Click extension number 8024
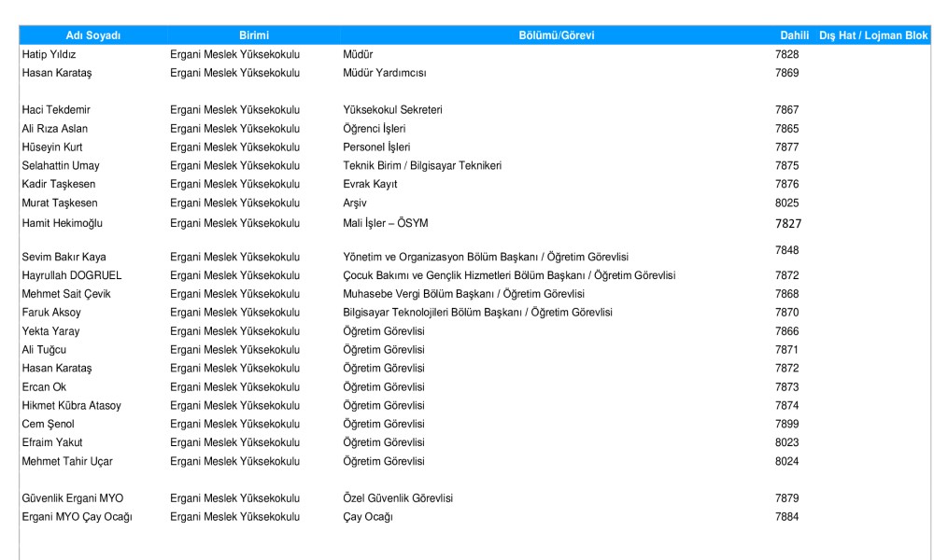This screenshot has height=560, width=934. coord(786,462)
